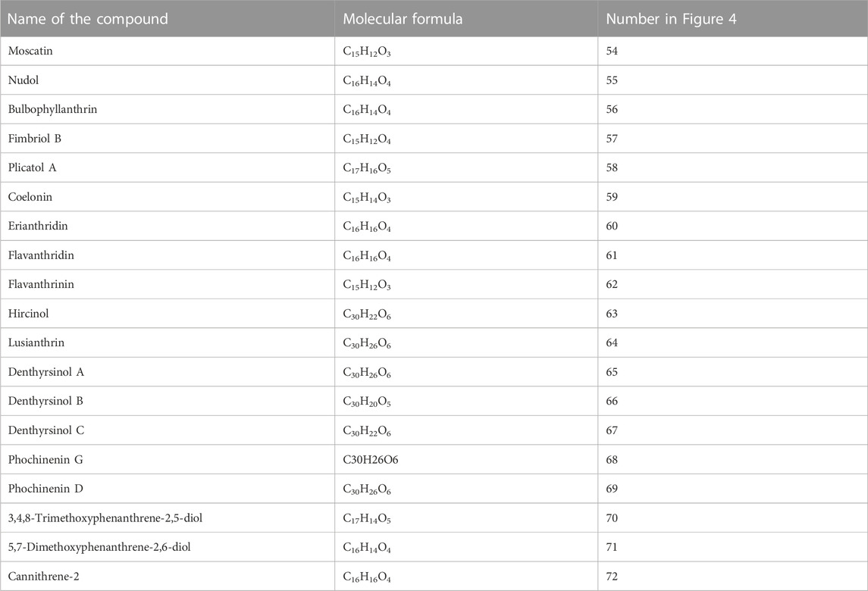
Task: Click the 'Name of the compound' column header
Action: [87, 19]
